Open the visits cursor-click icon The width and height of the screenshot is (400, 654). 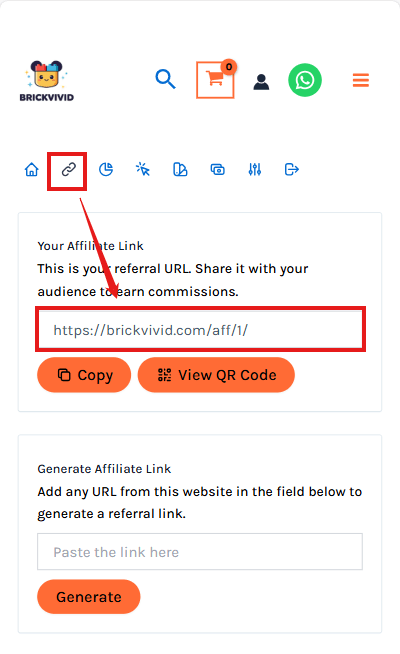point(143,170)
